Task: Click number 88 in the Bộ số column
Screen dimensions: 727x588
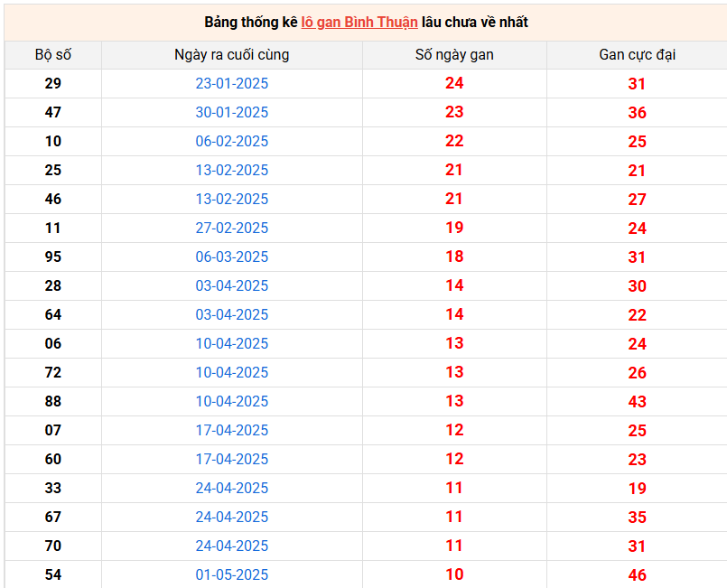Action: (53, 401)
